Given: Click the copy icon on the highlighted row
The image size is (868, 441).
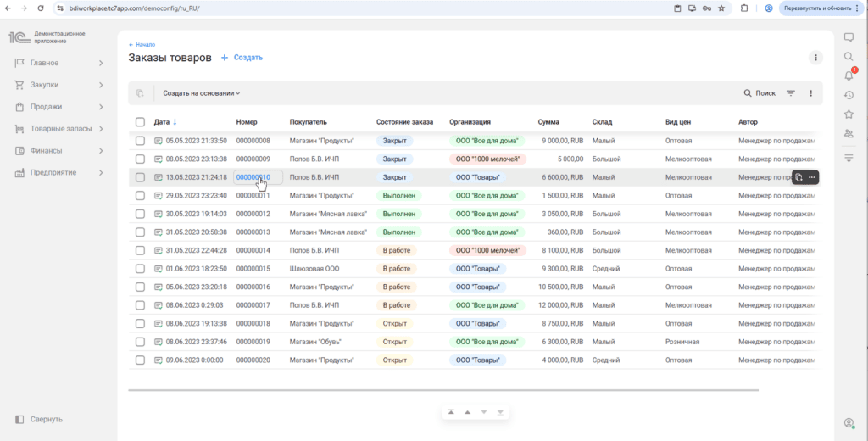Looking at the screenshot, I should pos(798,177).
